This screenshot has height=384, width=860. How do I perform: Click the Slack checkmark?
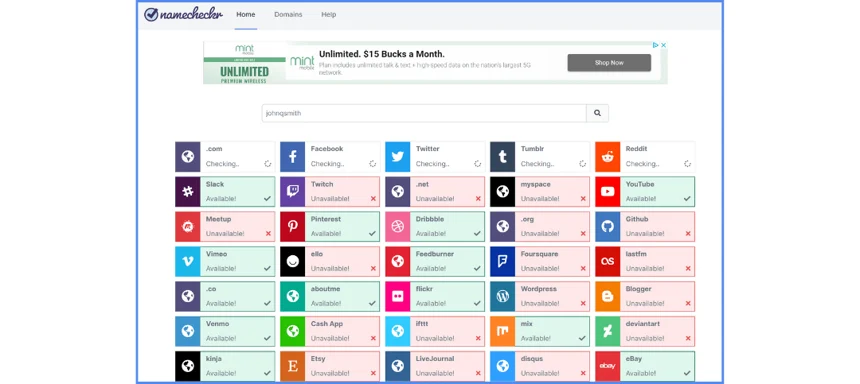click(268, 199)
